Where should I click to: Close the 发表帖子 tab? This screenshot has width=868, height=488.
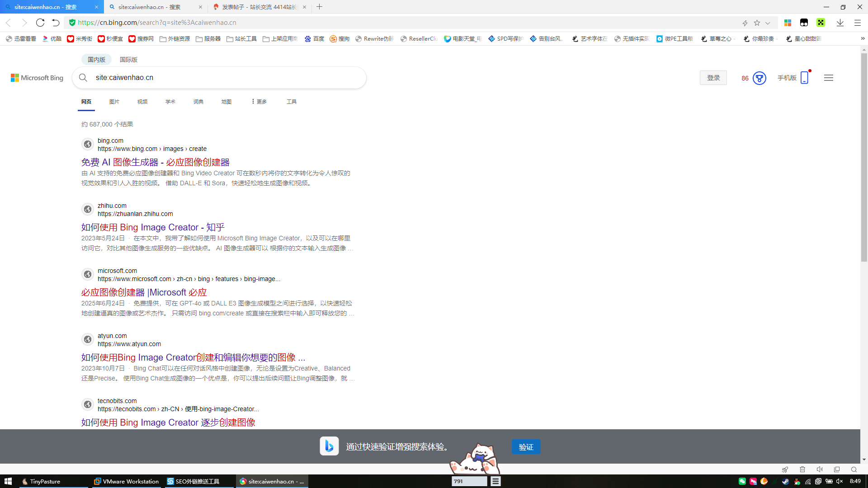(304, 7)
